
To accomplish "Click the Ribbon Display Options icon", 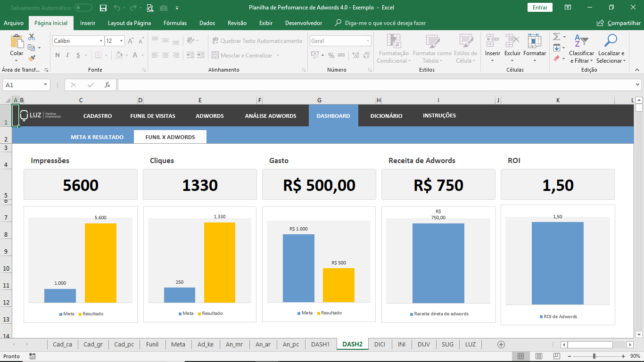I will click(x=568, y=8).
